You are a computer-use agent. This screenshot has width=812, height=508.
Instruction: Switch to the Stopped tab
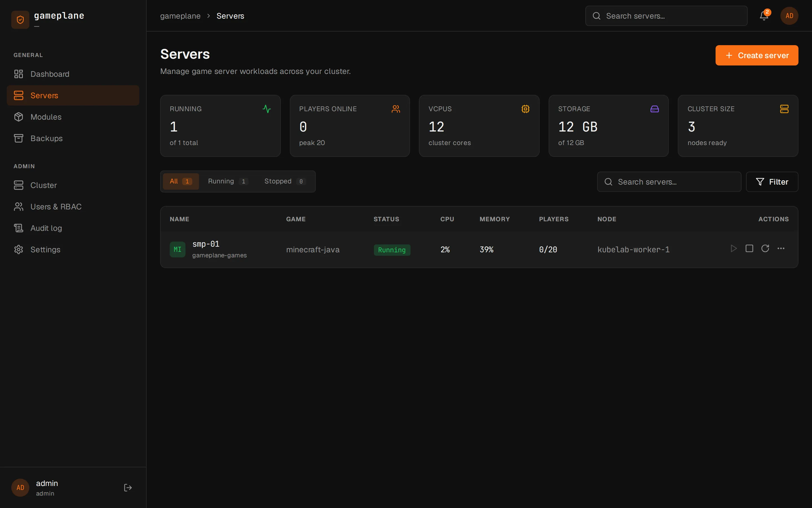(x=285, y=181)
